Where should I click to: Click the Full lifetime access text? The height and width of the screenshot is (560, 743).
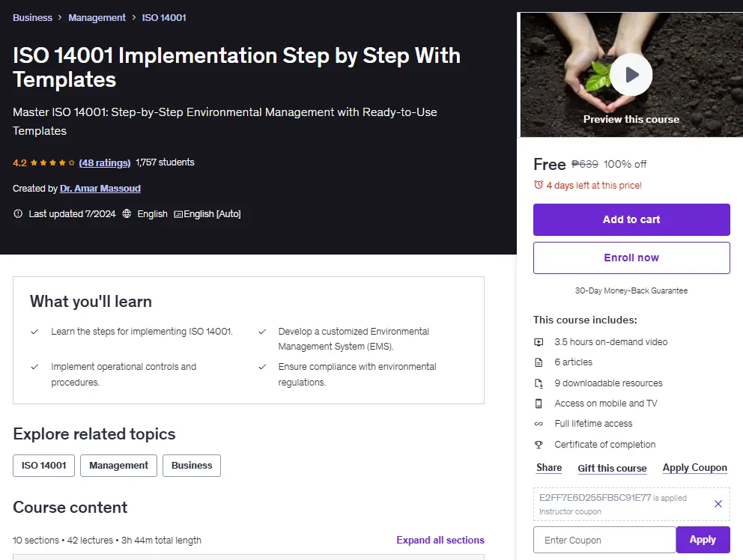593,424
